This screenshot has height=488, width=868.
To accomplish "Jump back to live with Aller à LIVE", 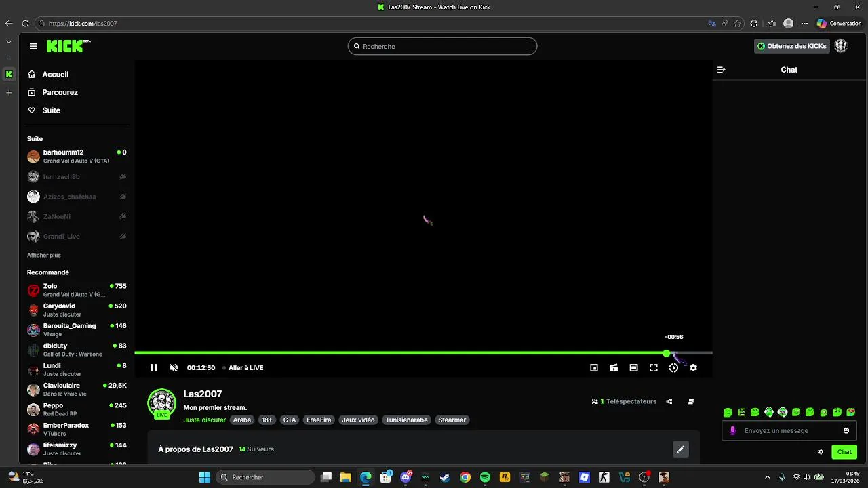I will [243, 368].
